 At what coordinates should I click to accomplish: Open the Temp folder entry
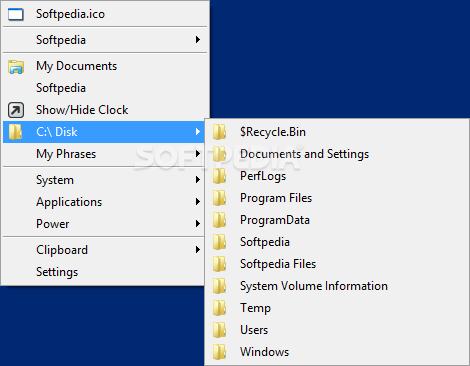[337, 308]
